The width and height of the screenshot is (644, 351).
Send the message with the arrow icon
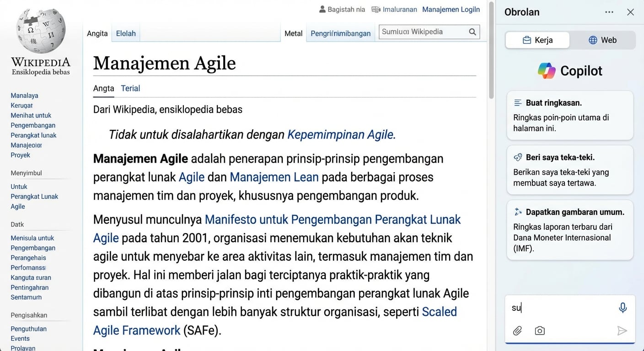point(622,330)
